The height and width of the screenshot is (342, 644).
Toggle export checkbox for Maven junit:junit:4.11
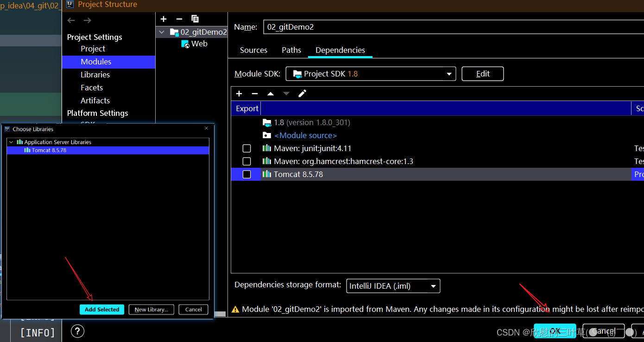(x=247, y=148)
